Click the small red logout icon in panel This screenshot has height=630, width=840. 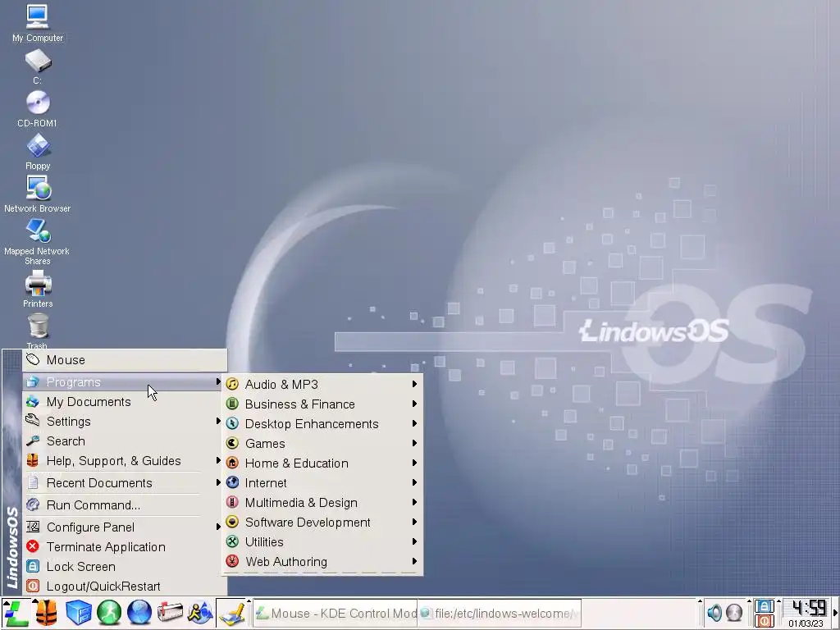pos(765,620)
